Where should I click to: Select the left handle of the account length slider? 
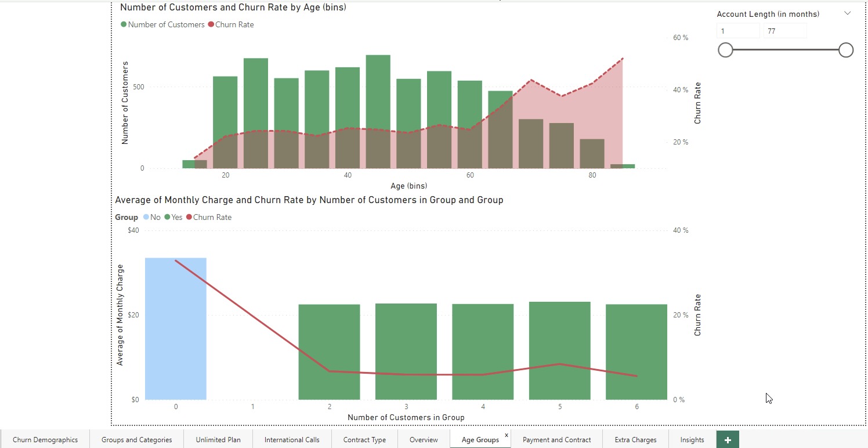coord(725,50)
